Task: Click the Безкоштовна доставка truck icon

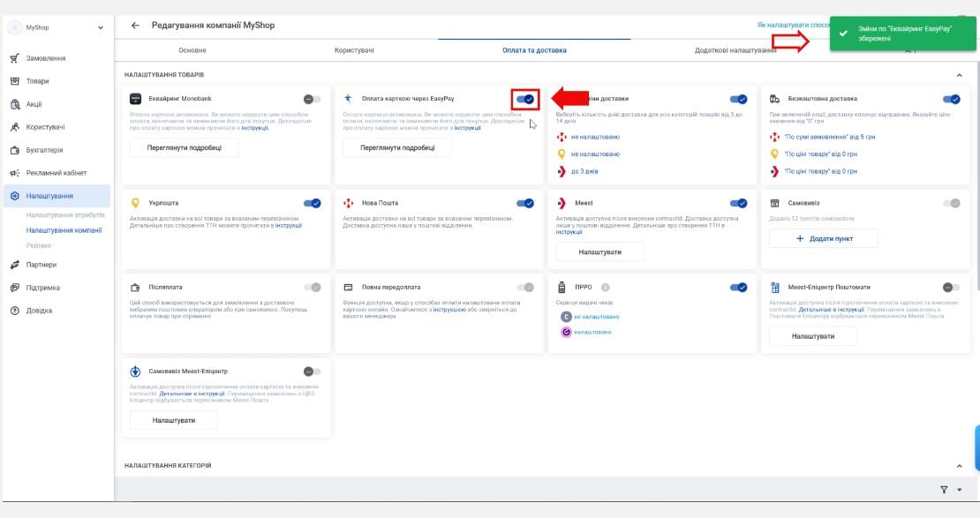Action: tap(775, 99)
